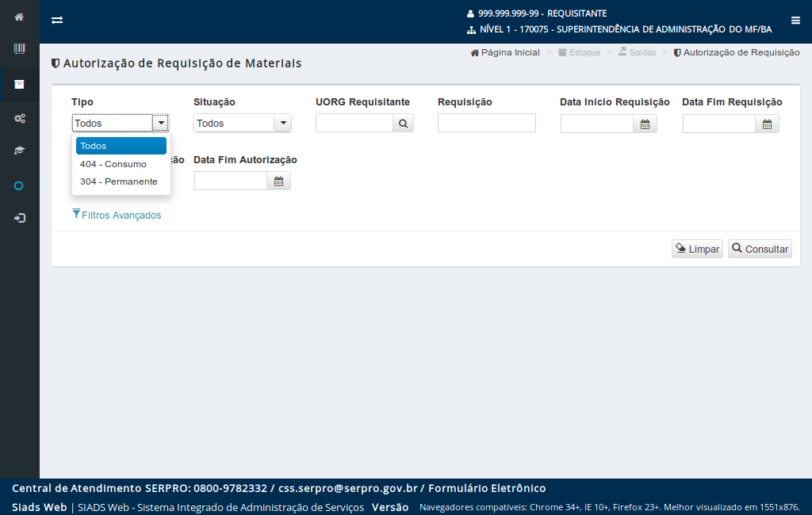Image resolution: width=812 pixels, height=515 pixels.
Task: Open the hamburger menu at top right
Action: coord(795,20)
